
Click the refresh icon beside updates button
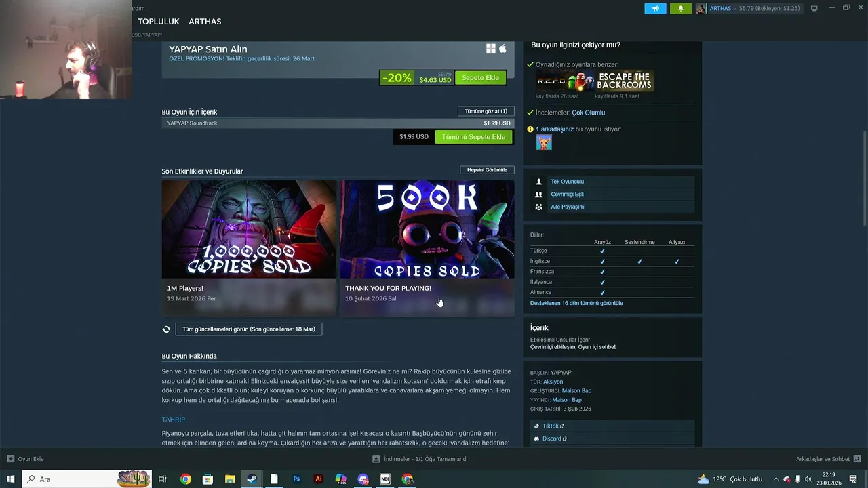point(166,329)
